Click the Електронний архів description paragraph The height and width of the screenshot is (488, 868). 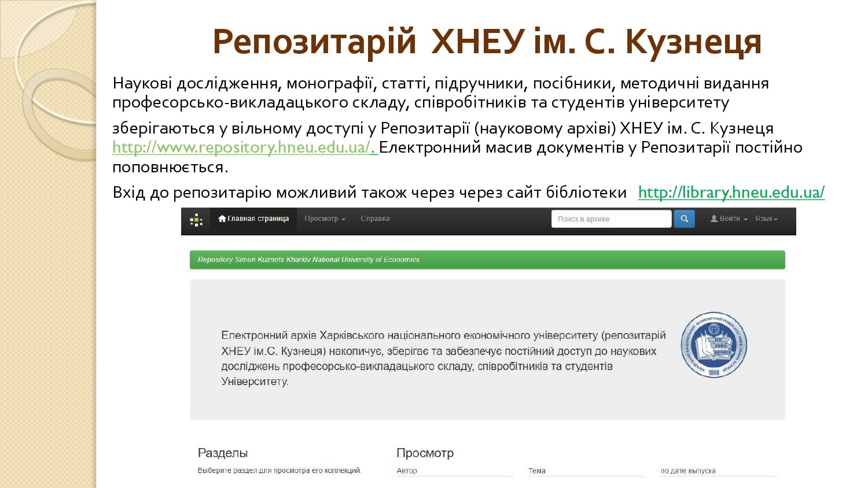pyautogui.click(x=443, y=358)
